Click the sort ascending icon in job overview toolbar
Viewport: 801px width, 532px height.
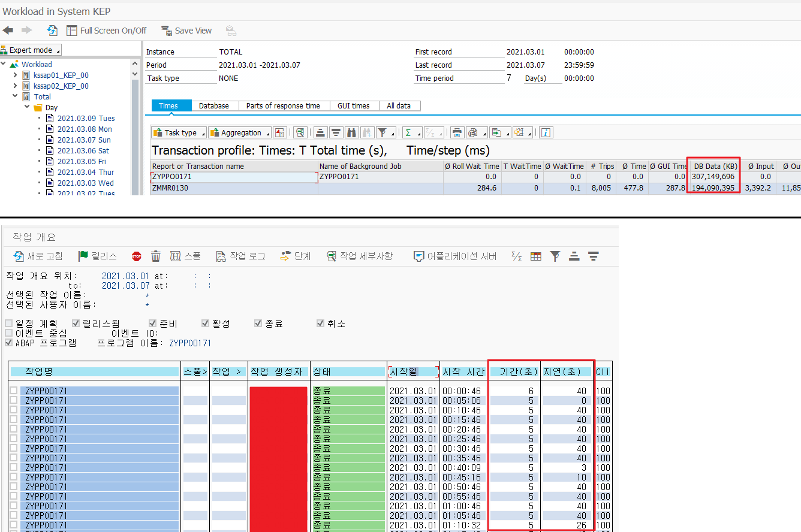pyautogui.click(x=574, y=256)
